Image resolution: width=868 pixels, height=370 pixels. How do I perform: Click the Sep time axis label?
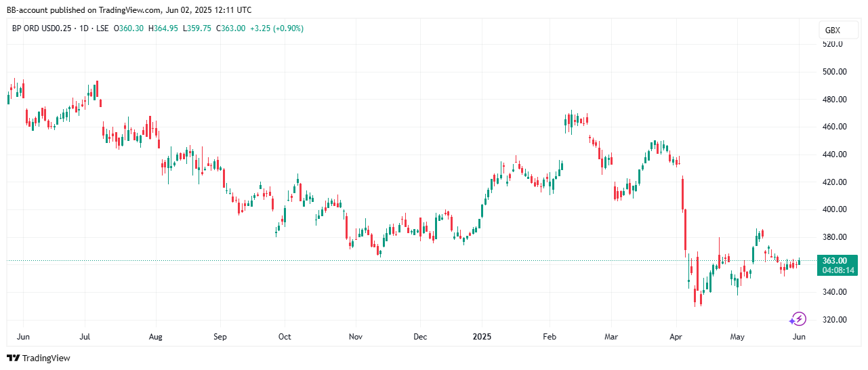pyautogui.click(x=220, y=337)
